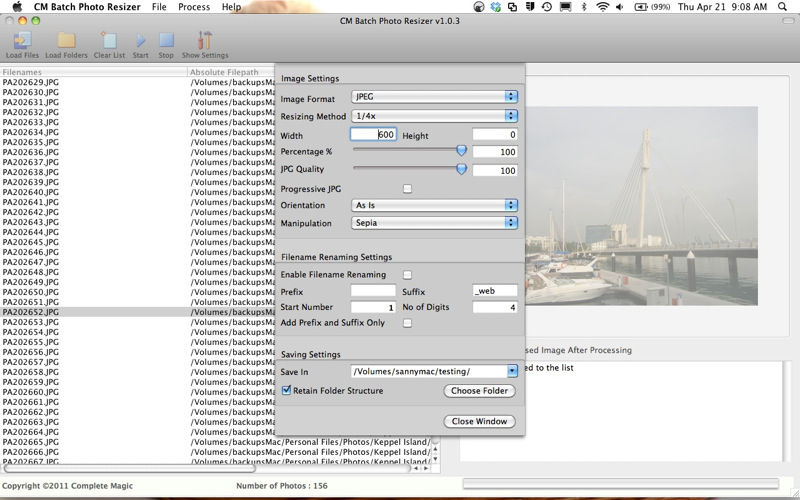
Task: Click the JPG Quality slider
Action: 407,170
